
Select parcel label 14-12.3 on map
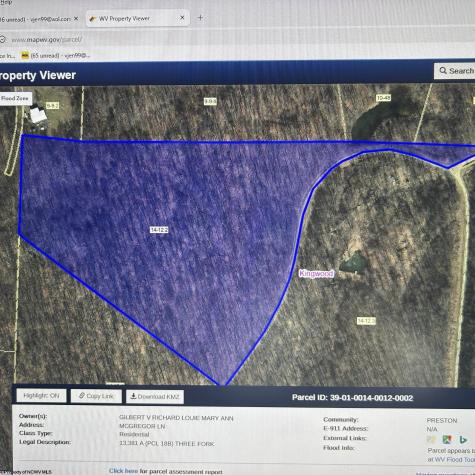366,321
